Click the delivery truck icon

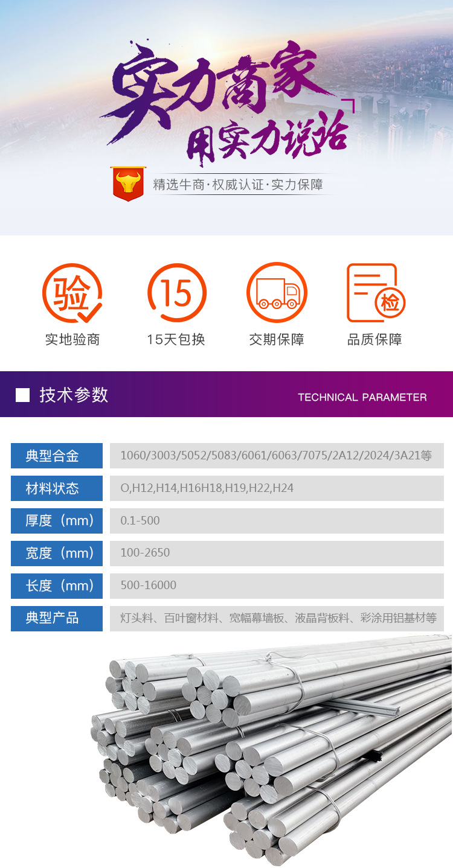pyautogui.click(x=277, y=293)
